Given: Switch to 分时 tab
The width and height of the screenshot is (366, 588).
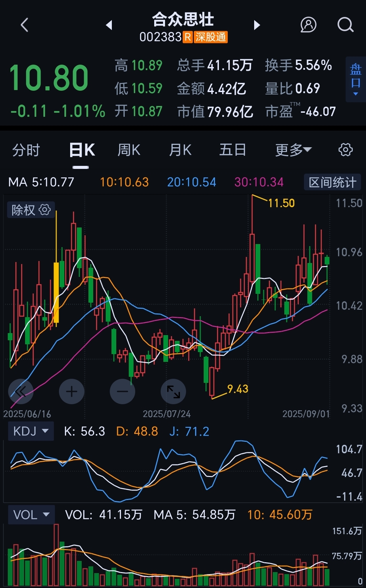Looking at the screenshot, I should 26,150.
